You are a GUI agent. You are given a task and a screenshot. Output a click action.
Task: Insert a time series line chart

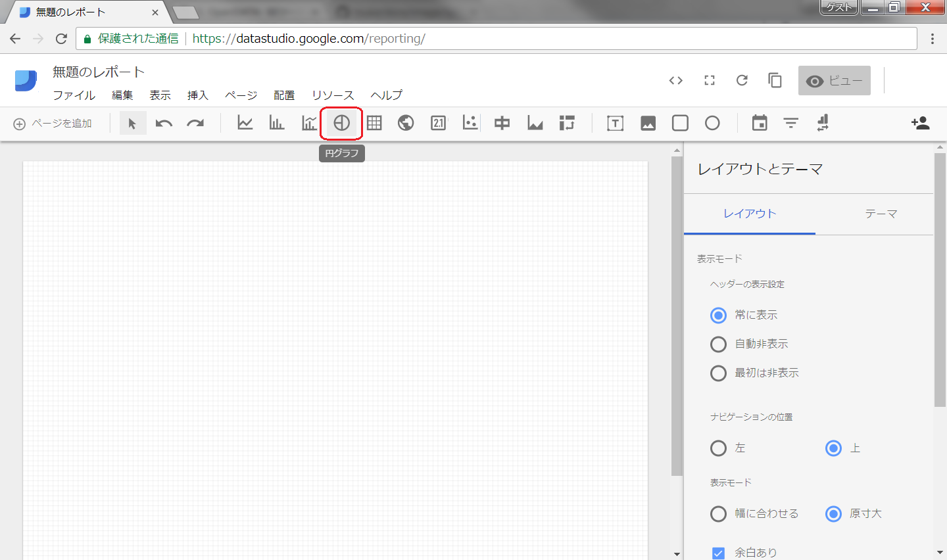pos(245,123)
